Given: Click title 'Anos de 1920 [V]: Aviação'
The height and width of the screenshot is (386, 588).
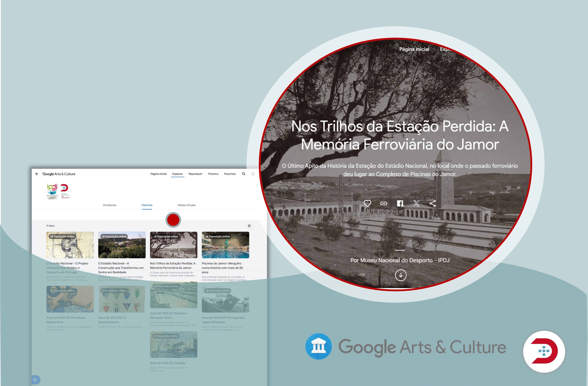Looking at the screenshot, I should coord(168,363).
